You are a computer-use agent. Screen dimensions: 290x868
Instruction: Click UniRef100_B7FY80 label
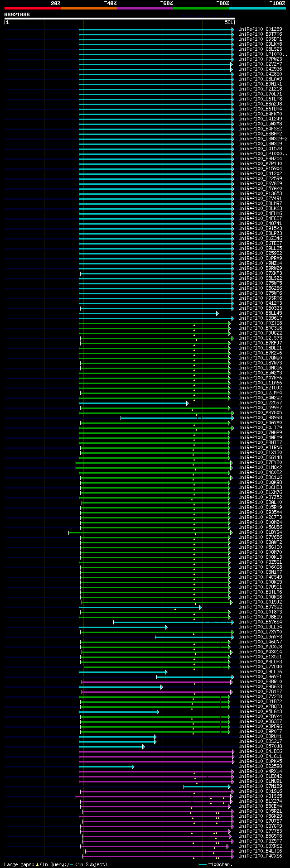click(260, 462)
